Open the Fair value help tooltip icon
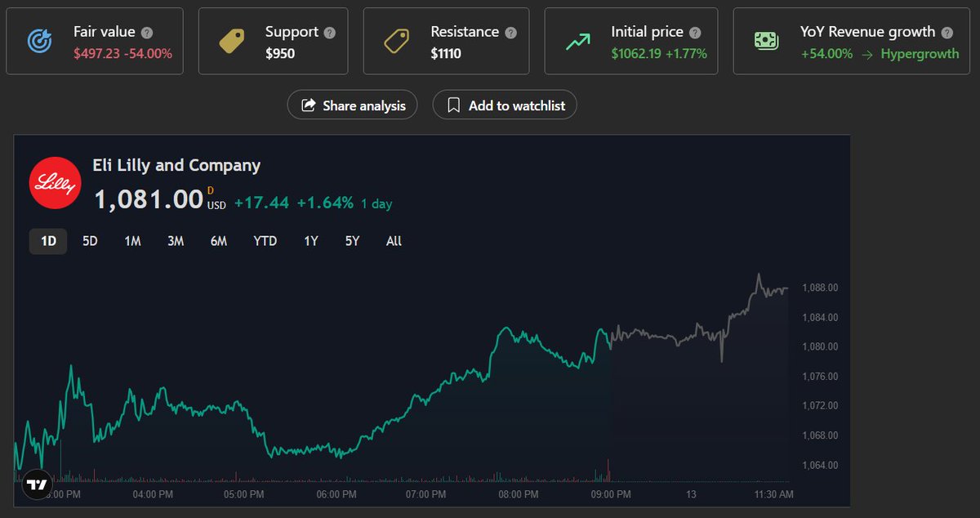The height and width of the screenshot is (518, 980). click(147, 33)
